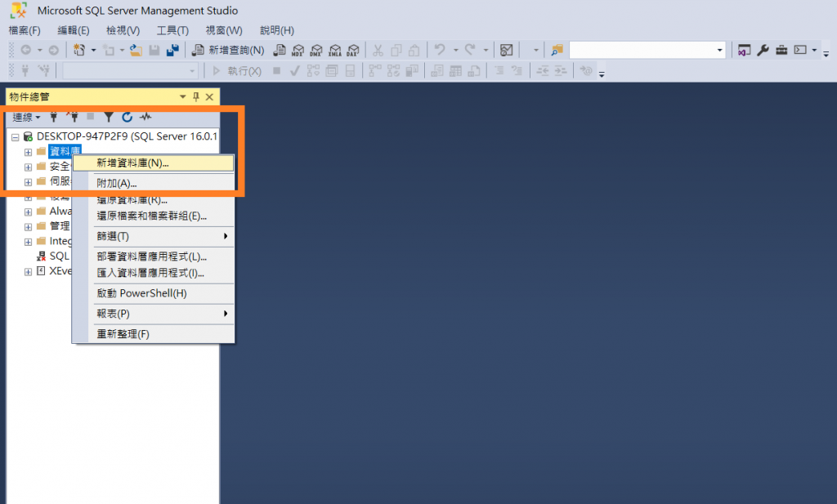Open an Analysis Services DMX query
837x504 pixels.
click(x=316, y=50)
